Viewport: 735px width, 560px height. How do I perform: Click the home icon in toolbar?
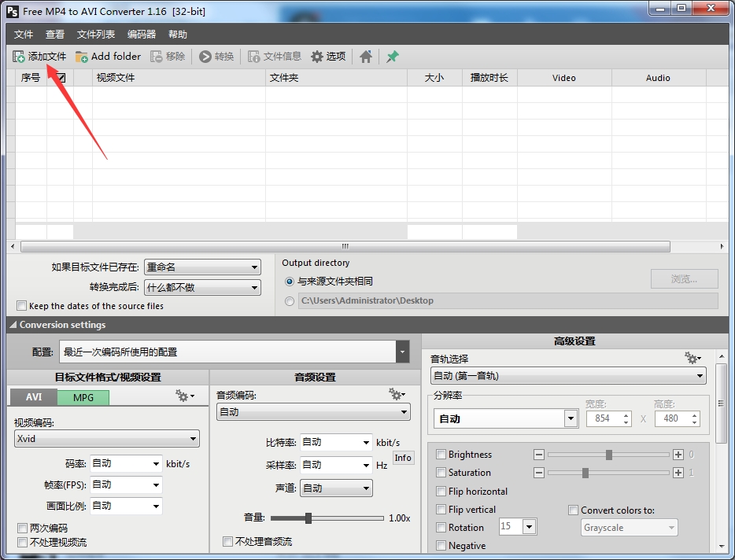[x=366, y=57]
